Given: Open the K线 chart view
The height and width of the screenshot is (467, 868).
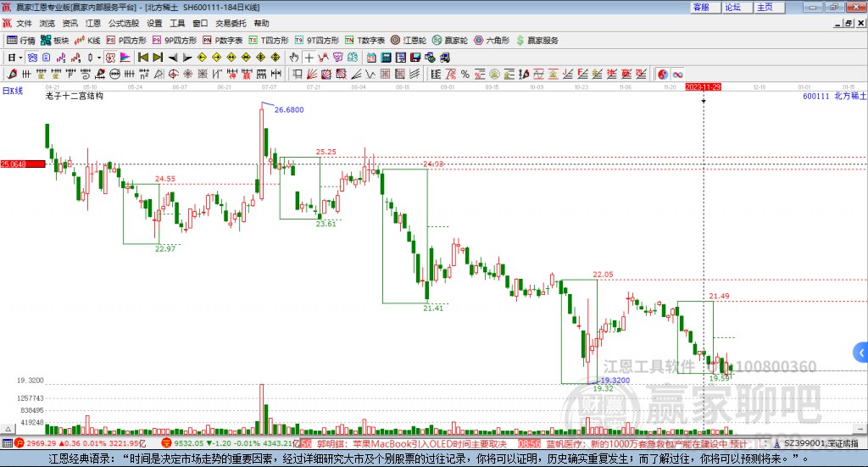Looking at the screenshot, I should (88, 40).
